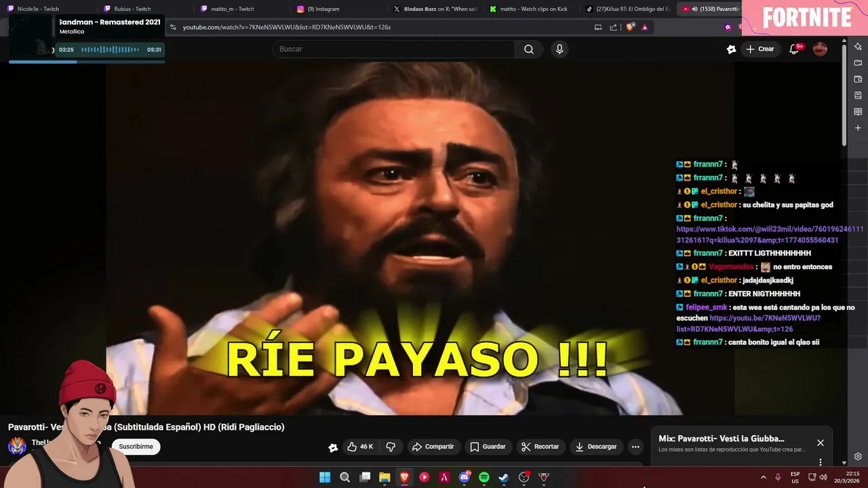
Task: Switch to matito Kick clips tab
Action: pyautogui.click(x=532, y=9)
